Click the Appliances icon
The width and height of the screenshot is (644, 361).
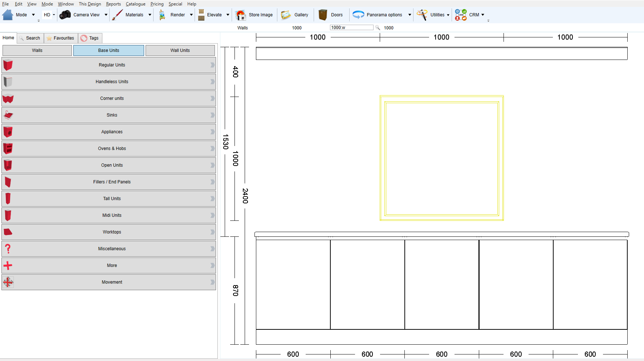click(x=8, y=132)
